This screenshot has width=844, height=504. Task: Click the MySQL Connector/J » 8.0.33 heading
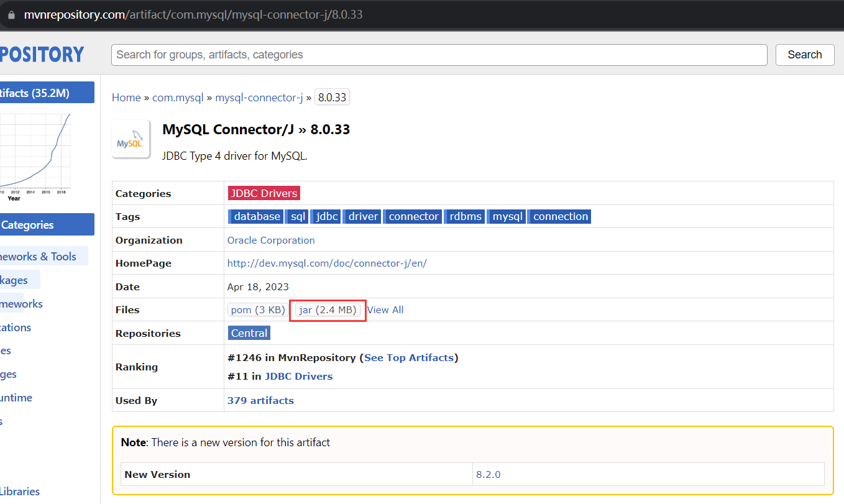click(256, 129)
